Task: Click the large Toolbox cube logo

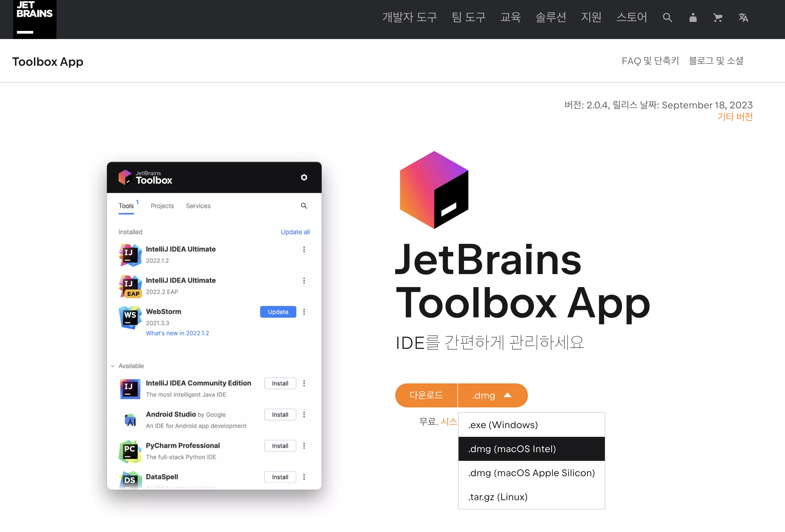Action: click(x=434, y=190)
